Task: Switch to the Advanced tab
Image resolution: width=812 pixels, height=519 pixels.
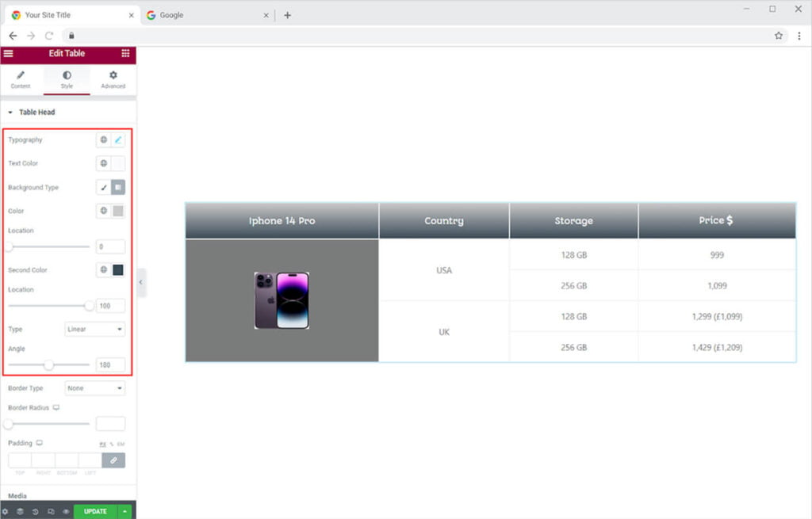Action: click(x=113, y=79)
